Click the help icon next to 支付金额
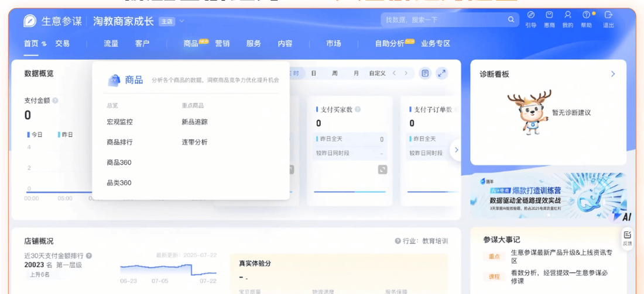The height and width of the screenshot is (294, 644). pos(55,101)
